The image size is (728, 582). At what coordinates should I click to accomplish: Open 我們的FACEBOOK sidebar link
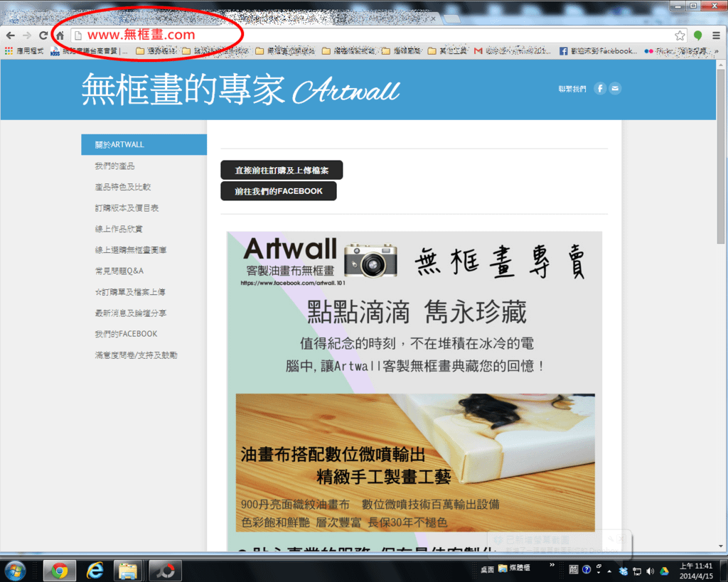[127, 334]
